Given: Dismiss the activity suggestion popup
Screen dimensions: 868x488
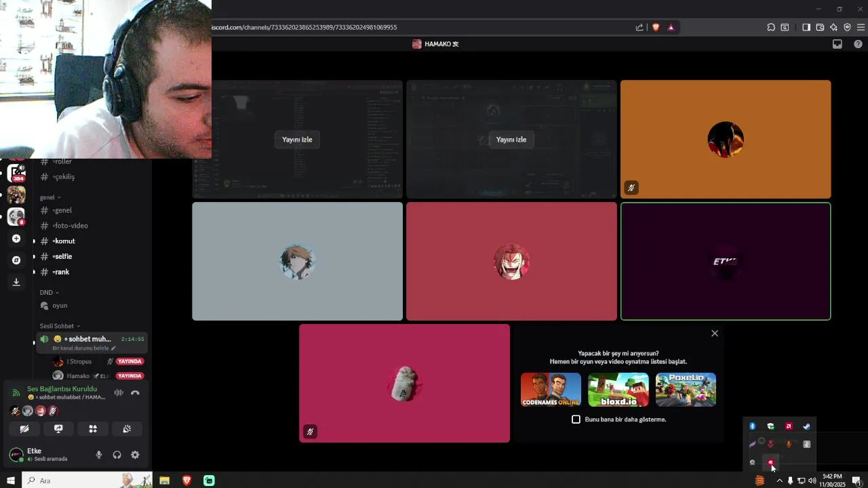Looking at the screenshot, I should pyautogui.click(x=715, y=333).
